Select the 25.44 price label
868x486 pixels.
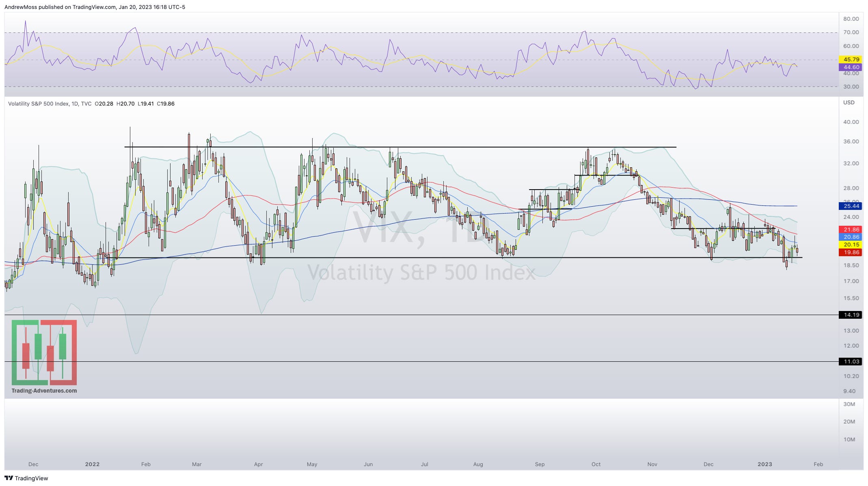pyautogui.click(x=851, y=206)
